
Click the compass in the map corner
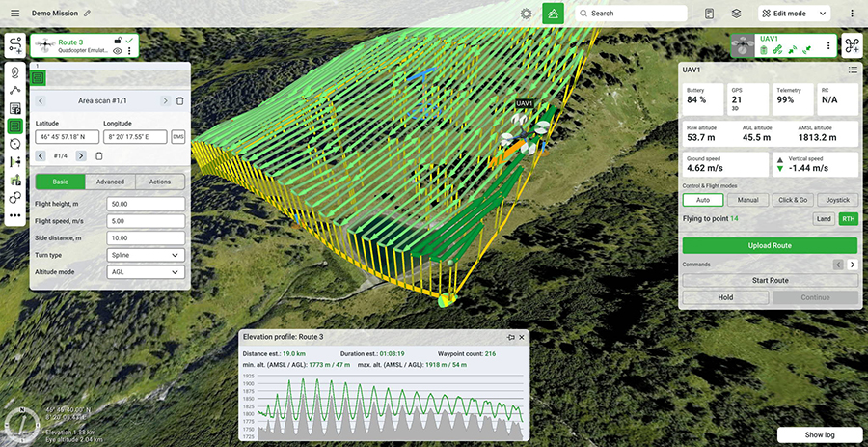coord(20,423)
